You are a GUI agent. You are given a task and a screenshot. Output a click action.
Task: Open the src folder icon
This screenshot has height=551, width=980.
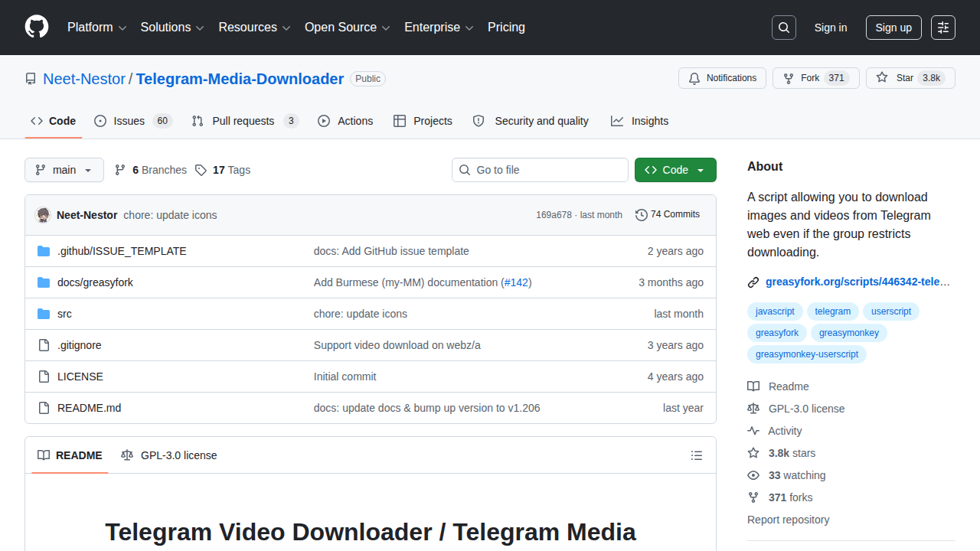(44, 314)
